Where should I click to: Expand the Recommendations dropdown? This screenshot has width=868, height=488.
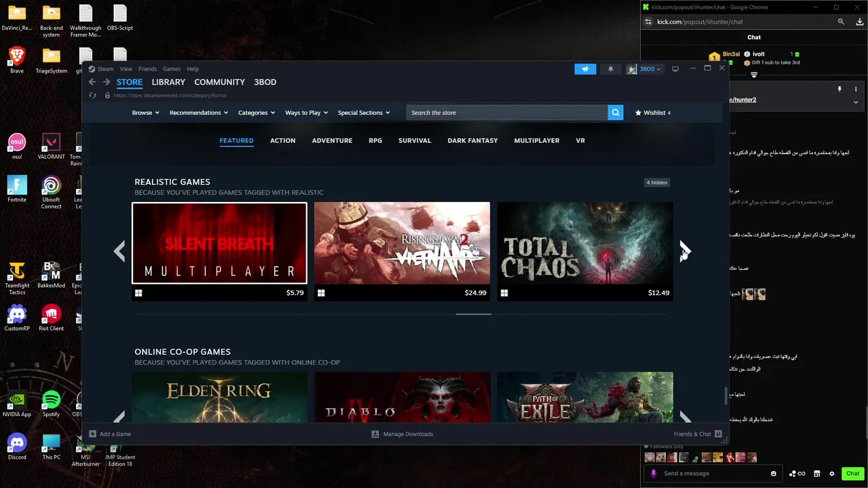click(199, 113)
